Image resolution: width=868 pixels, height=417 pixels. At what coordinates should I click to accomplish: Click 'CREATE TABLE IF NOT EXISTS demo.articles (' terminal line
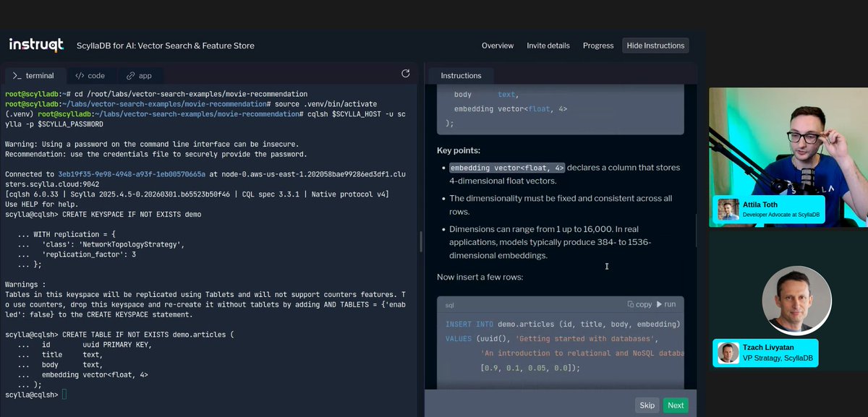pos(120,335)
